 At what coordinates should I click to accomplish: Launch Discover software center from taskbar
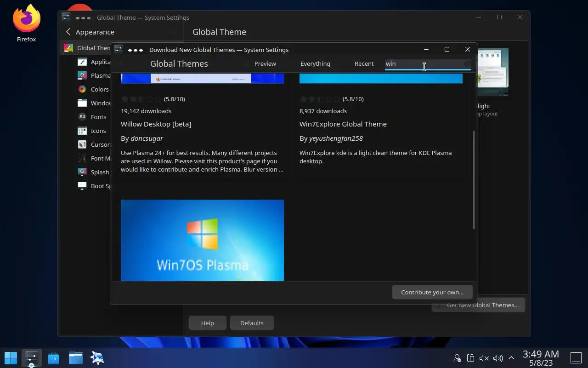point(54,357)
